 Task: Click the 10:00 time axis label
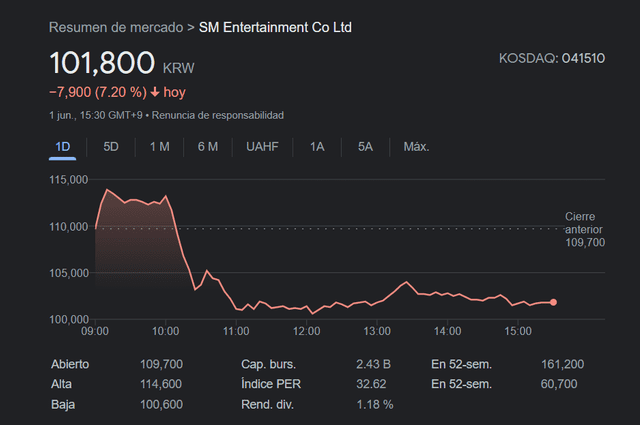tap(165, 331)
